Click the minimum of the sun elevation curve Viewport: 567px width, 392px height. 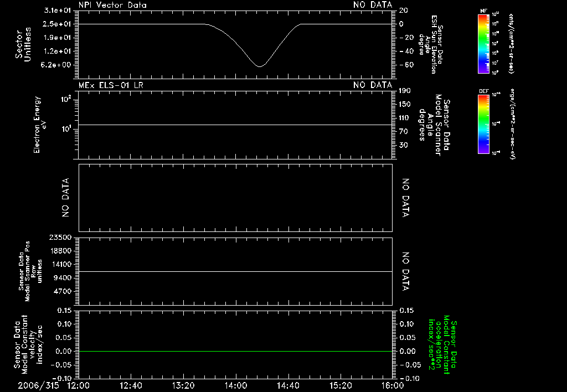click(259, 66)
